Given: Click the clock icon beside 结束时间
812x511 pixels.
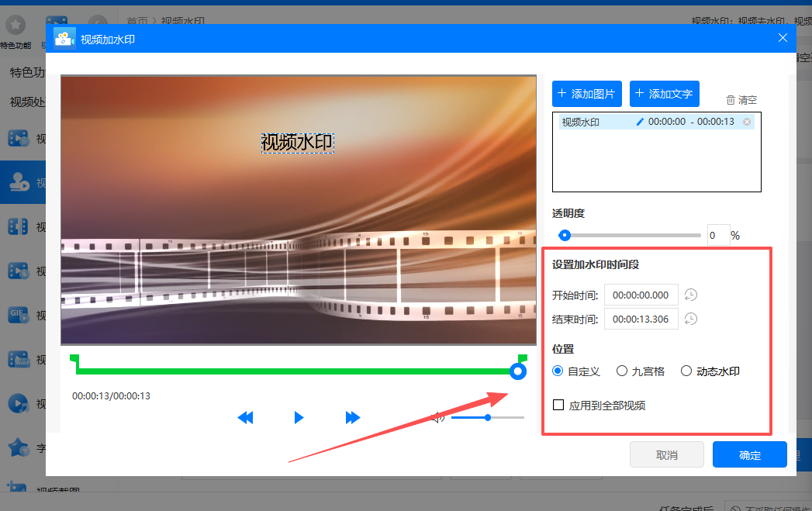Looking at the screenshot, I should click(x=691, y=319).
